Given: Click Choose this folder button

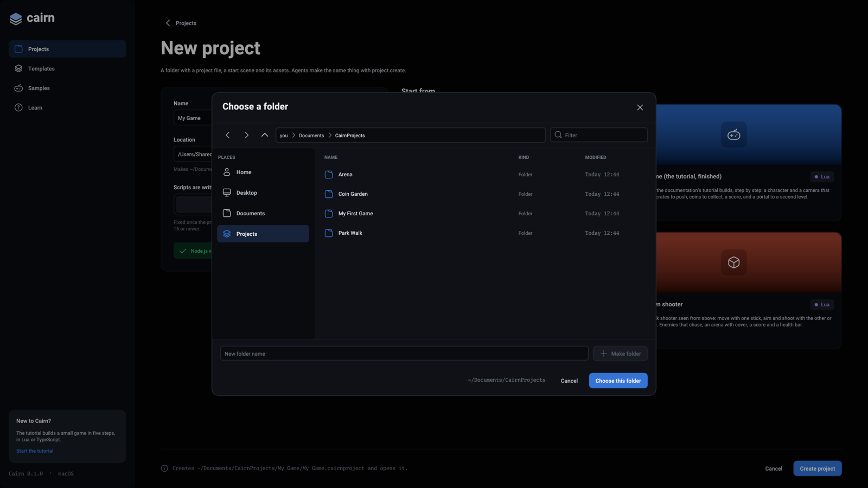Looking at the screenshot, I should click(618, 381).
